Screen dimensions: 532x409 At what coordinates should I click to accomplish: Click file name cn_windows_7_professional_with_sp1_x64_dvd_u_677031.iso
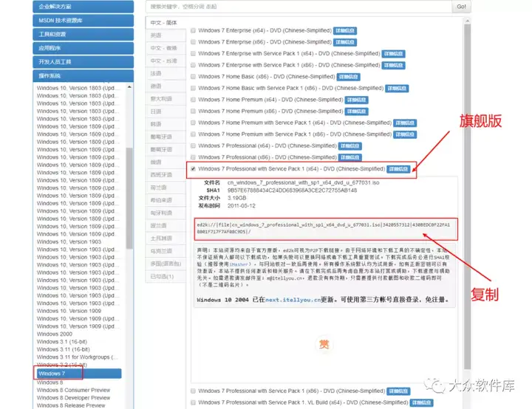(304, 182)
